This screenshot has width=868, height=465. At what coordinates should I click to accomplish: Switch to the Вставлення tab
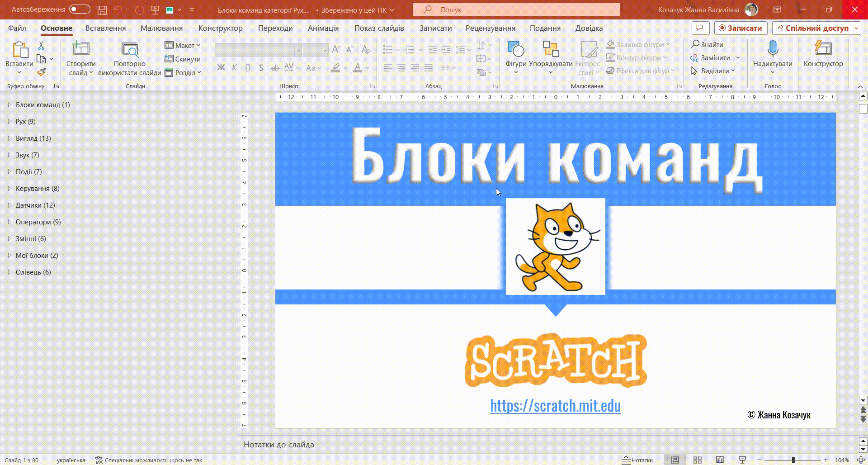pos(105,28)
